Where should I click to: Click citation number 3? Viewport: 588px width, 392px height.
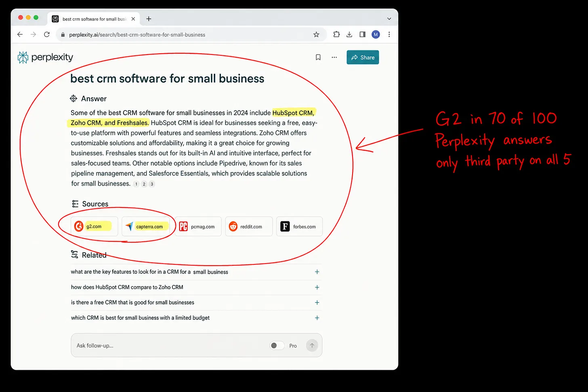point(152,184)
